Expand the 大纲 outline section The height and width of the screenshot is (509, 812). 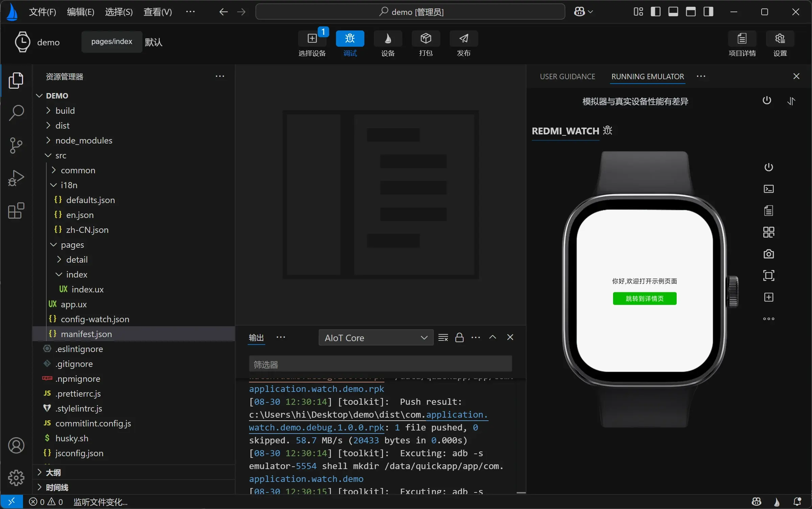134,472
